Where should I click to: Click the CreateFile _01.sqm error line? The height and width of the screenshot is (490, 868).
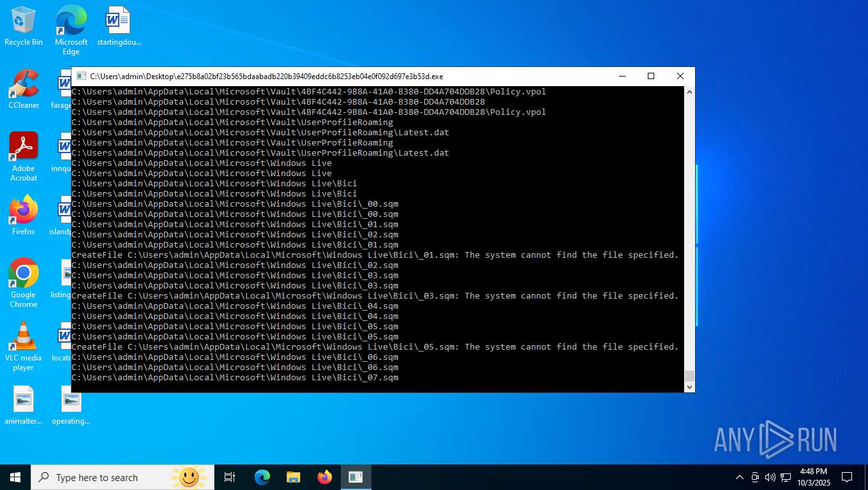pyautogui.click(x=375, y=255)
